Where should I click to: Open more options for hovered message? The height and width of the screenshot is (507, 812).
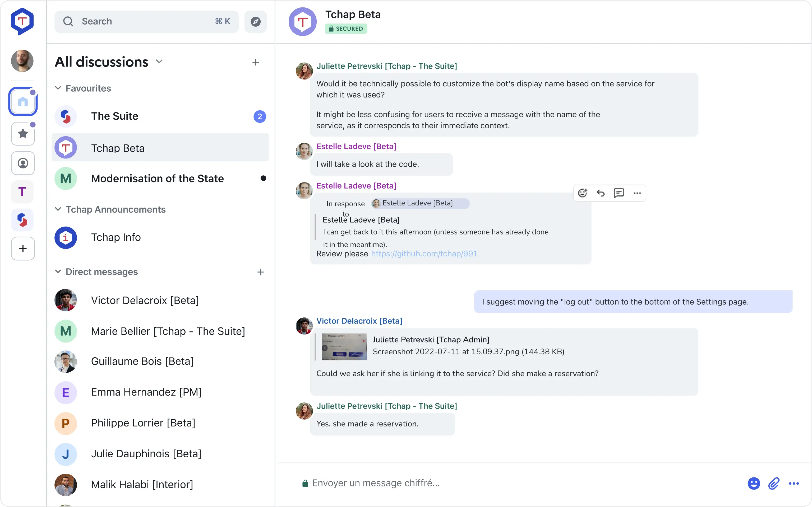[x=637, y=193]
